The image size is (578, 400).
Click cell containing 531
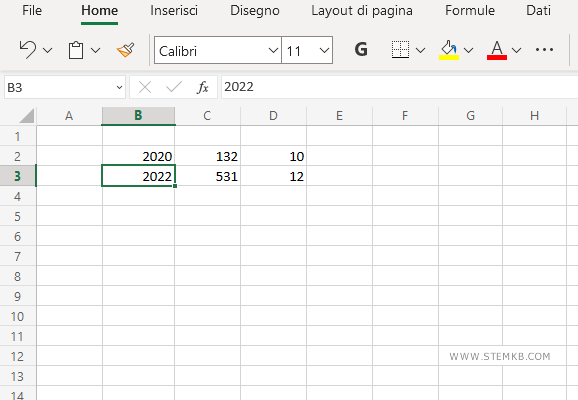(x=208, y=176)
